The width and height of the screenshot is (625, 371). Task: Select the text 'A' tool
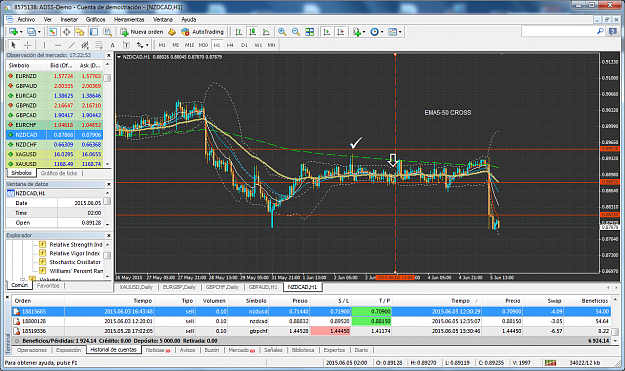pos(112,45)
